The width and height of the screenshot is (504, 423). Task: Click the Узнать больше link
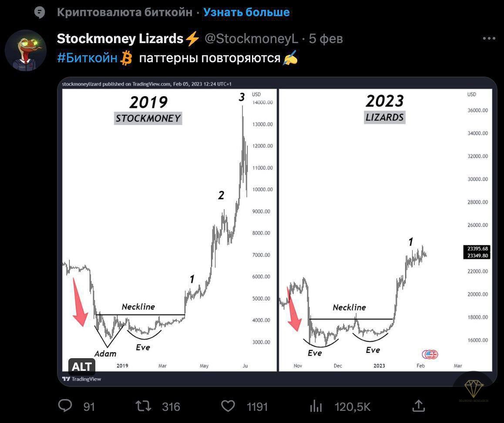pos(246,12)
